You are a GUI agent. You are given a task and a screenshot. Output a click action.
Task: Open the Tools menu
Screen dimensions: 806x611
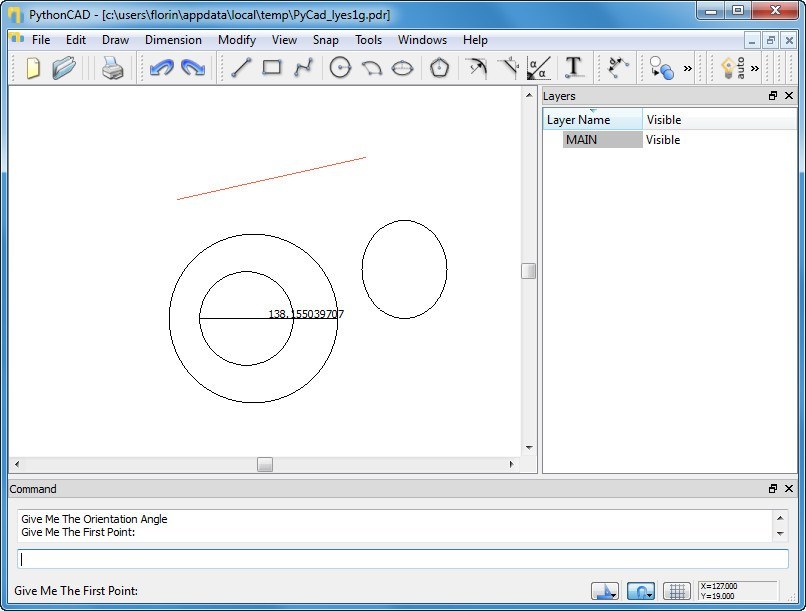point(368,40)
